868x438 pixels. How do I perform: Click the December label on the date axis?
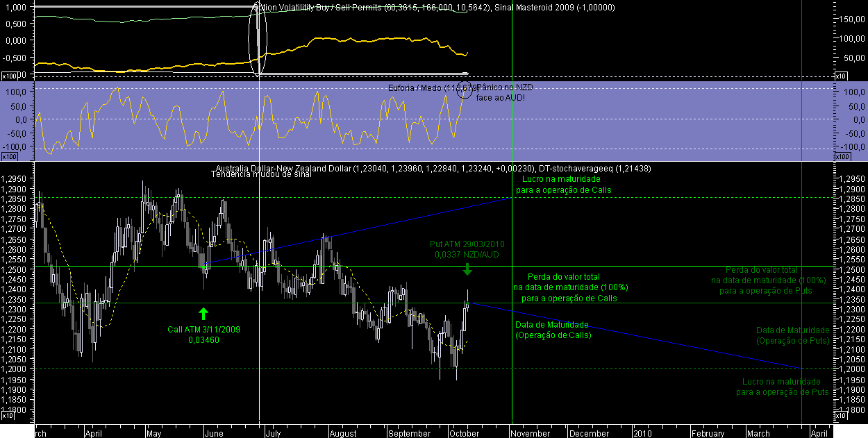coord(590,433)
